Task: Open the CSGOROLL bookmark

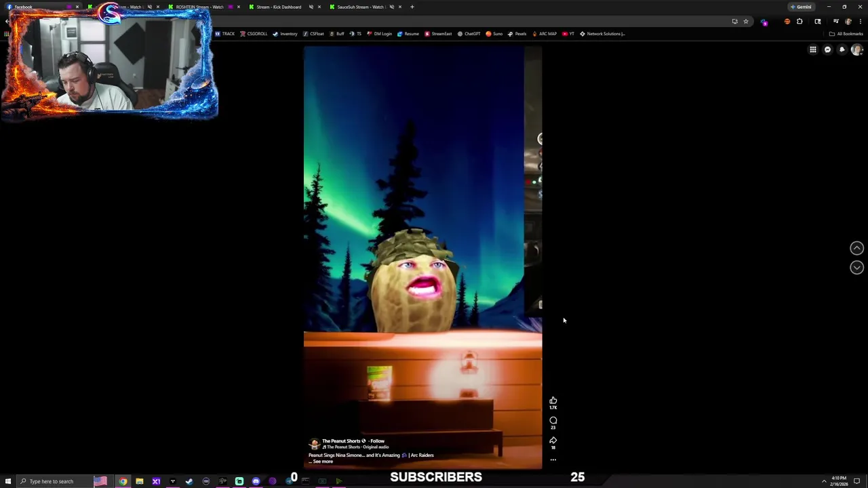Action: click(254, 34)
